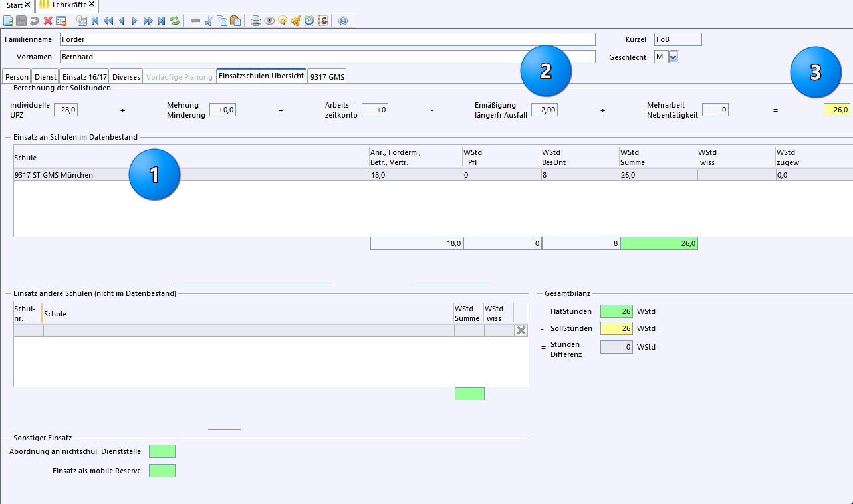Image resolution: width=853 pixels, height=504 pixels.
Task: Open the Person tab
Action: tap(17, 77)
